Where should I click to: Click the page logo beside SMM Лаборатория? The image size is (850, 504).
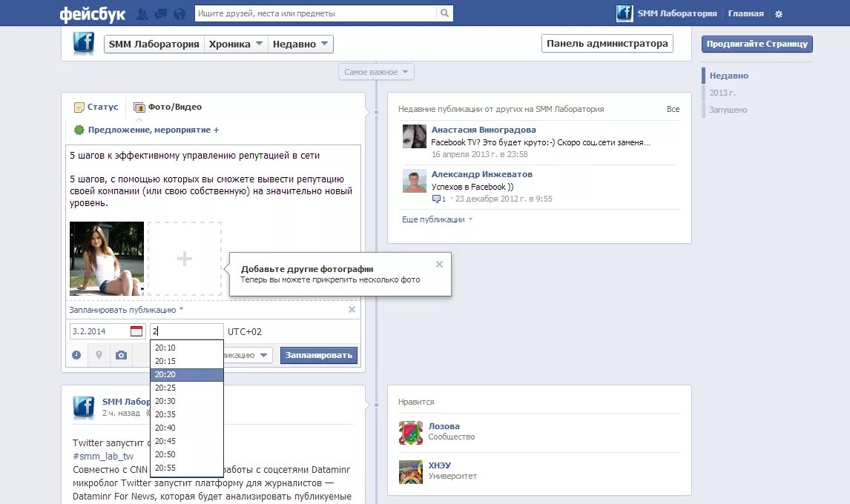[x=84, y=43]
